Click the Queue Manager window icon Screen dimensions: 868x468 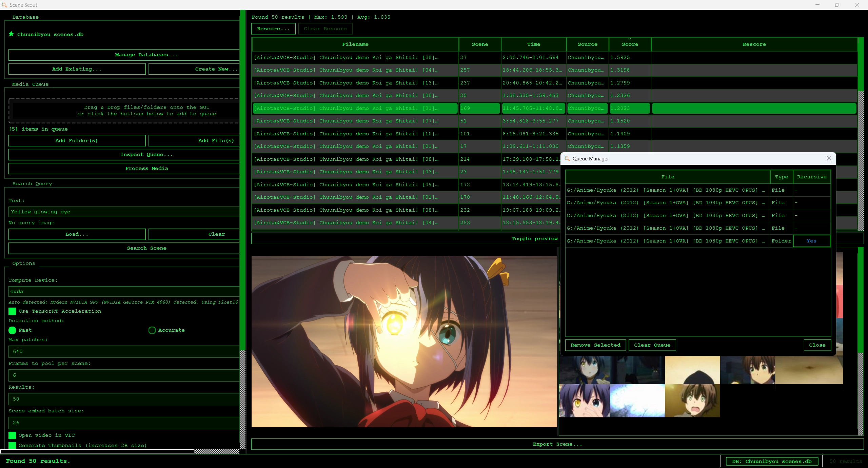coord(567,158)
